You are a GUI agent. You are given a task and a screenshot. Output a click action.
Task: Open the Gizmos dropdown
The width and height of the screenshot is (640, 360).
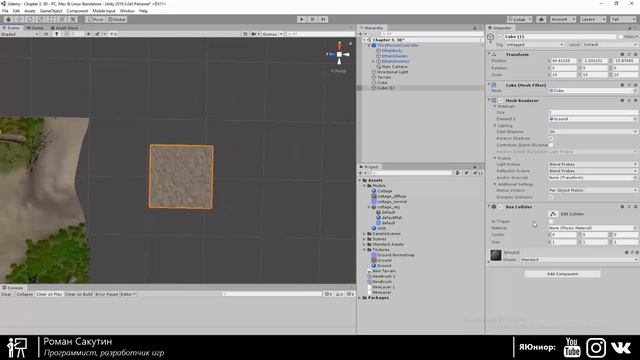tap(272, 34)
